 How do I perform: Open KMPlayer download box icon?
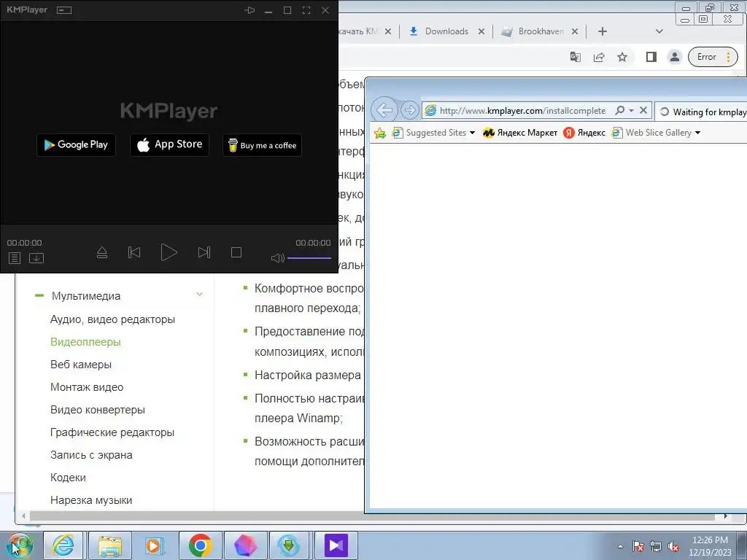36,258
